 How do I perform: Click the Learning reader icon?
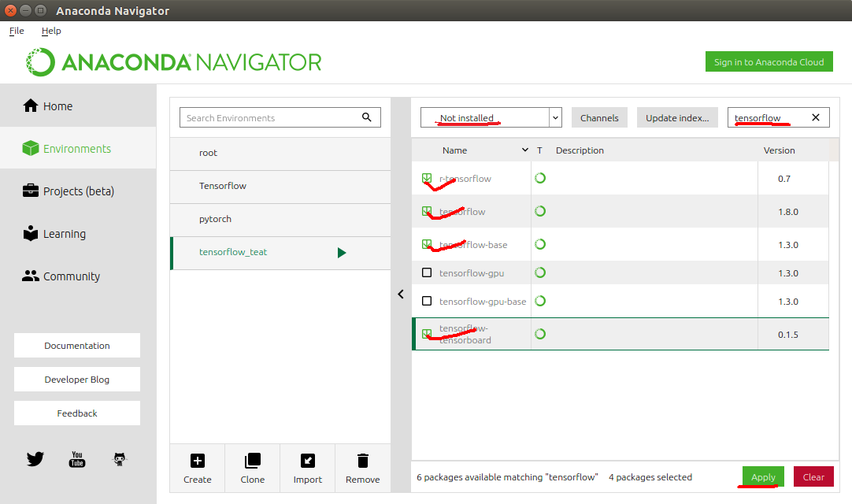[31, 232]
